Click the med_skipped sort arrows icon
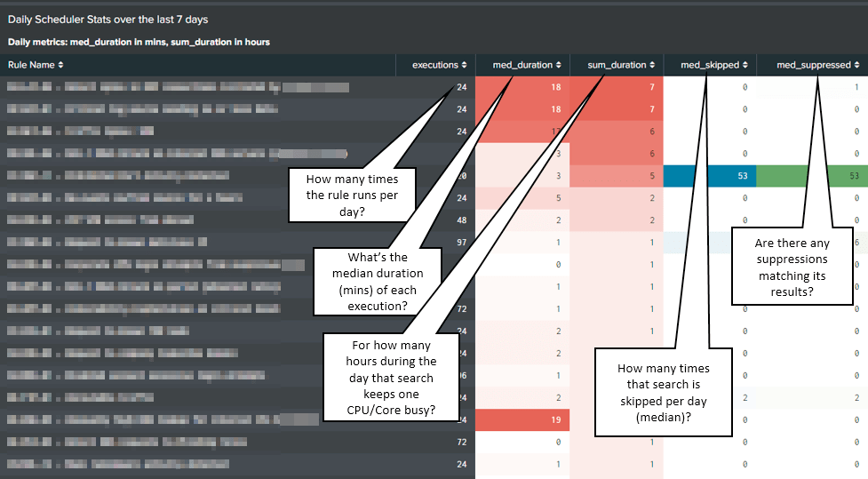The image size is (868, 479). click(x=746, y=65)
